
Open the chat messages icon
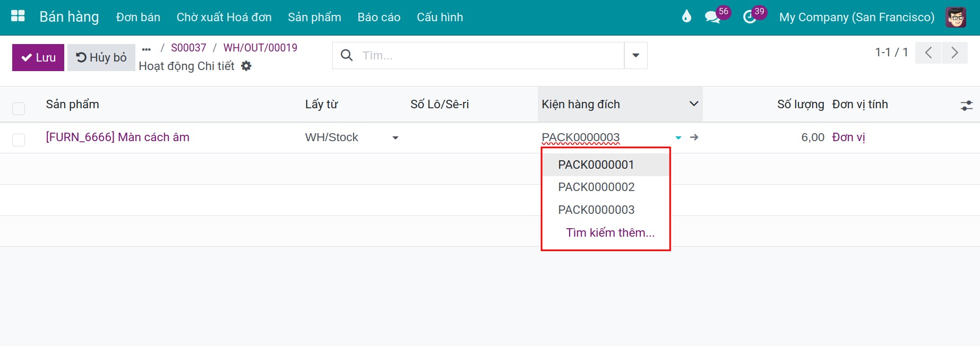click(712, 17)
